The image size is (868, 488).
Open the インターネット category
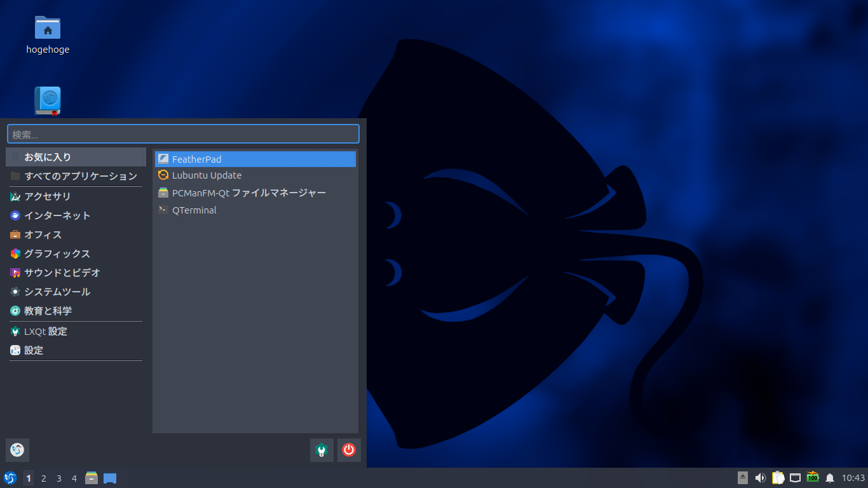point(76,215)
